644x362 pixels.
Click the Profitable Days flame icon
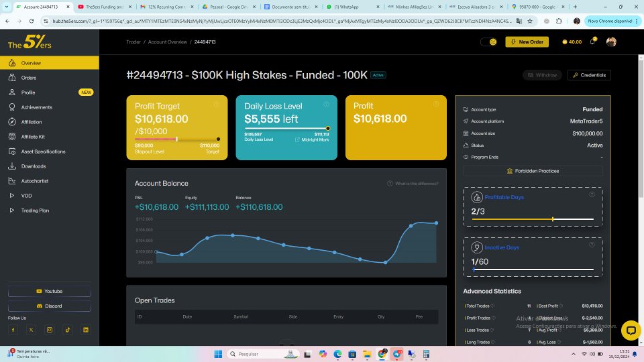pyautogui.click(x=477, y=197)
